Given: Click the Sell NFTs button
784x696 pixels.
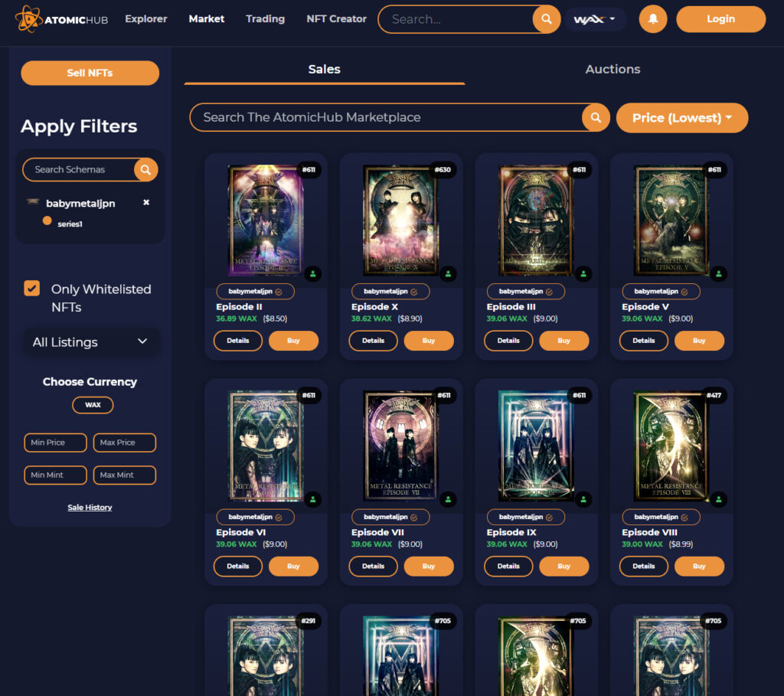Looking at the screenshot, I should tap(90, 73).
